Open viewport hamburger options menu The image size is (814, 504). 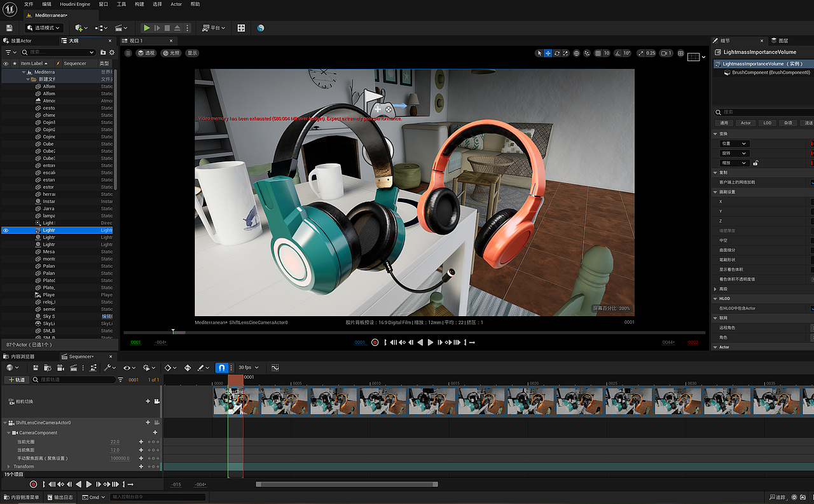[x=128, y=53]
